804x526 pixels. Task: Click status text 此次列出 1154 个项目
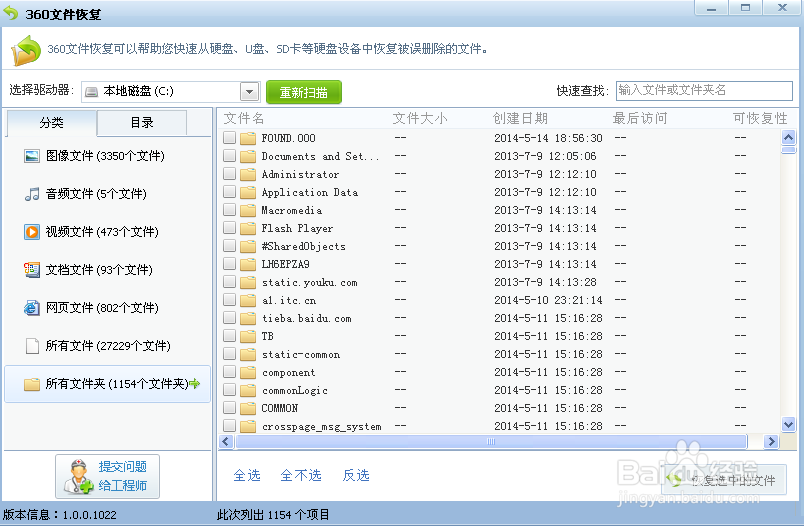click(273, 515)
